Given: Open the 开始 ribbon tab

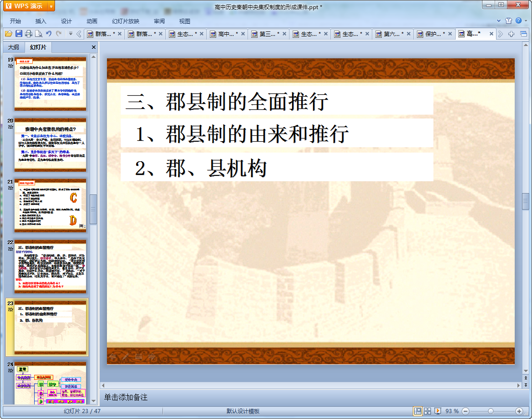Looking at the screenshot, I should (15, 21).
